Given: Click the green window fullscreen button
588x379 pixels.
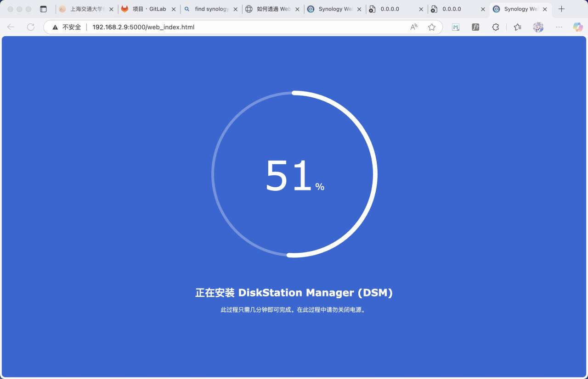Looking at the screenshot, I should [x=28, y=9].
